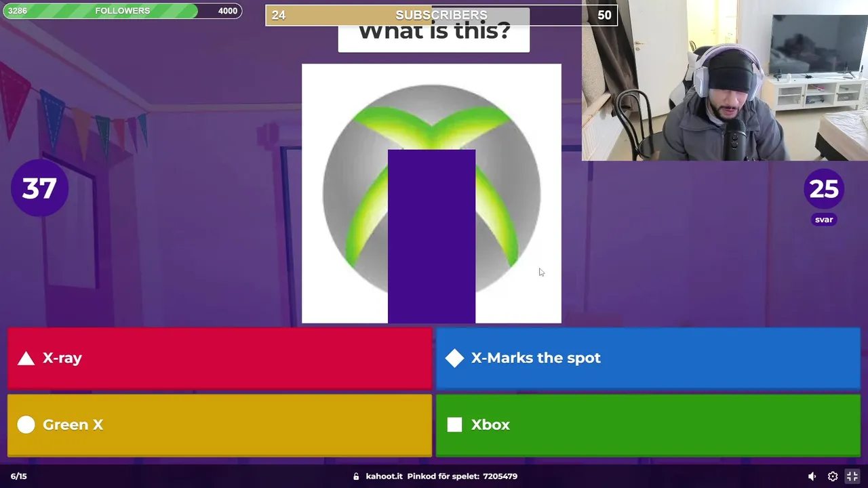Viewport: 868px width, 488px height.
Task: Choose the blue X-Marks the spot answer
Action: pos(648,359)
